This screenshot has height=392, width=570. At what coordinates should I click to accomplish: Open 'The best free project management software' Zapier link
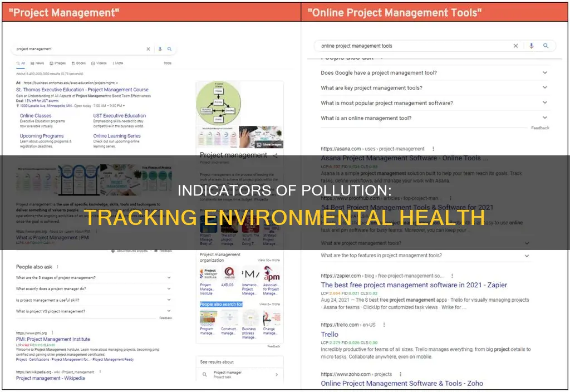414,285
